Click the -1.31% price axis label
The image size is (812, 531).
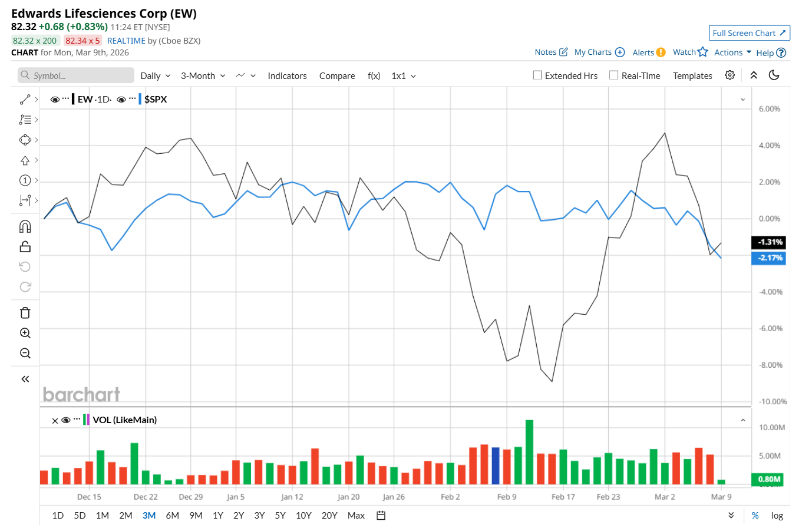[768, 242]
